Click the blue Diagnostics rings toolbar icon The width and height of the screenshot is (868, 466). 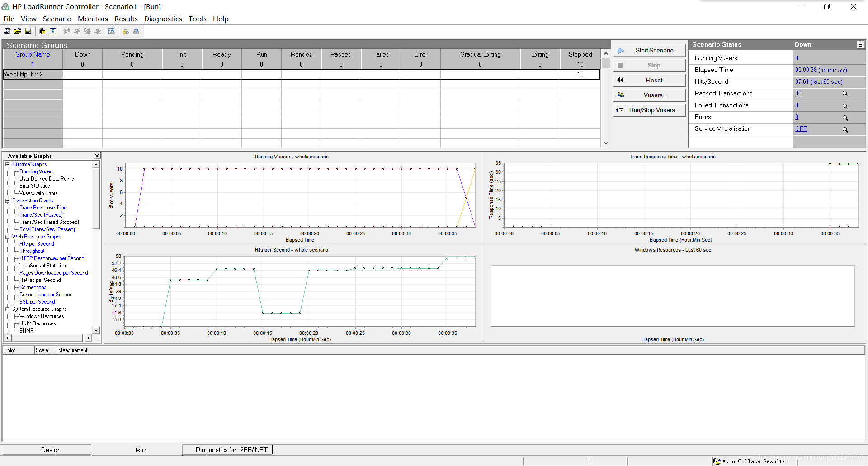136,31
